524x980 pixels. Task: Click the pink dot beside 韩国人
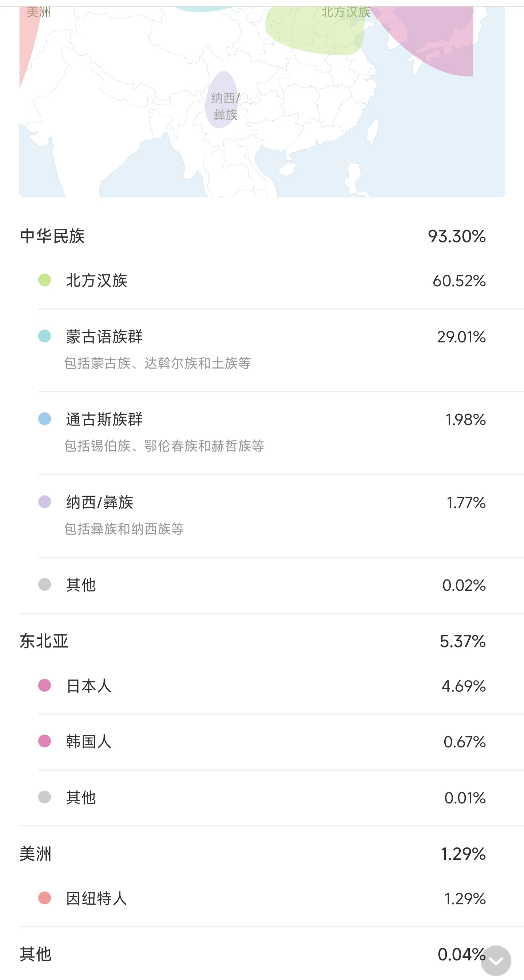coord(44,741)
